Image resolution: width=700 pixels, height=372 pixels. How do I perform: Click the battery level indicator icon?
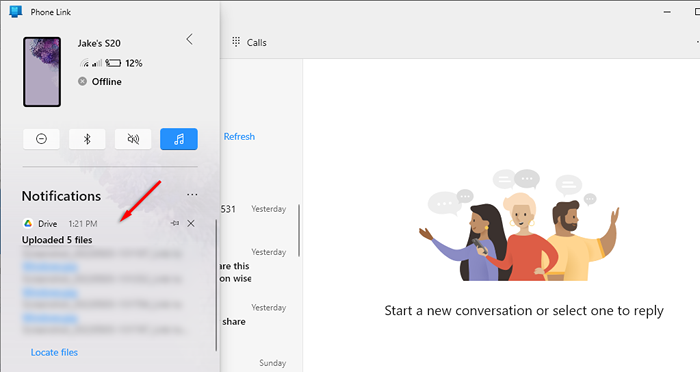[113, 63]
